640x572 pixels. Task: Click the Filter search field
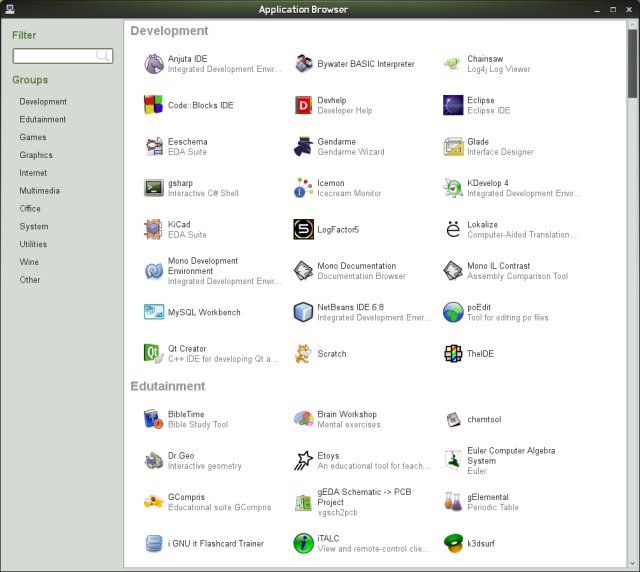pos(63,56)
